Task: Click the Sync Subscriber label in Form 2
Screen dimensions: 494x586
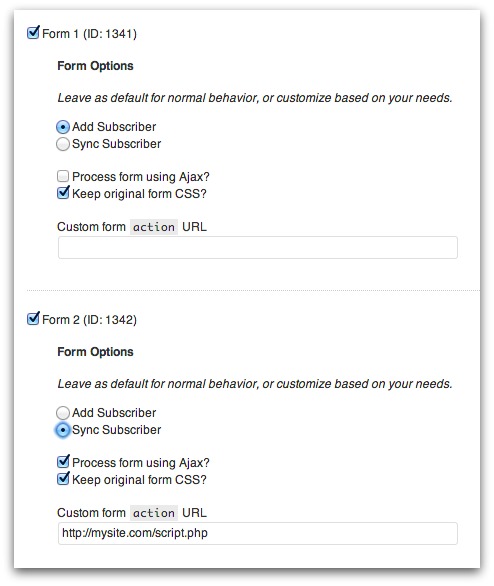Action: point(117,430)
